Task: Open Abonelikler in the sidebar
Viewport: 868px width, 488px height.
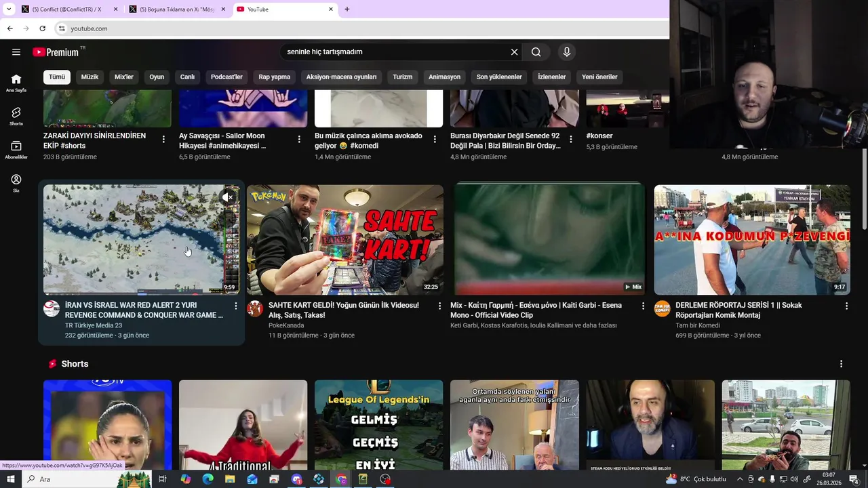Action: pos(16,150)
